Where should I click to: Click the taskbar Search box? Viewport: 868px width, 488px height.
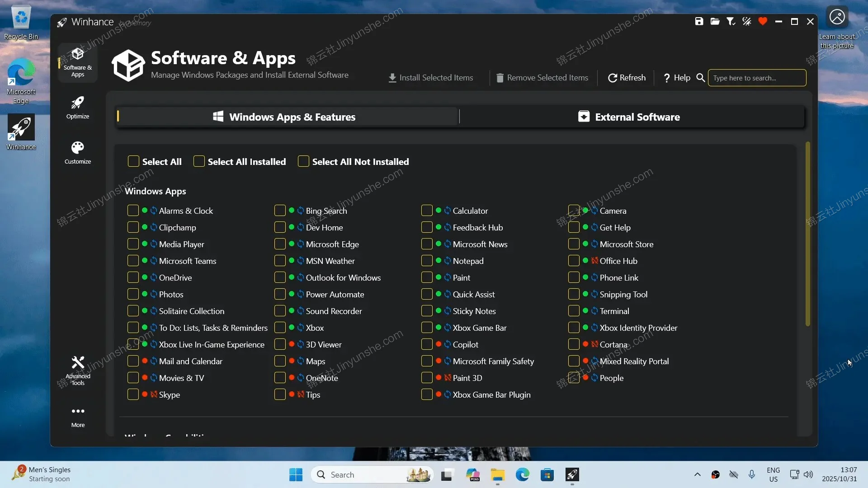coord(372,474)
